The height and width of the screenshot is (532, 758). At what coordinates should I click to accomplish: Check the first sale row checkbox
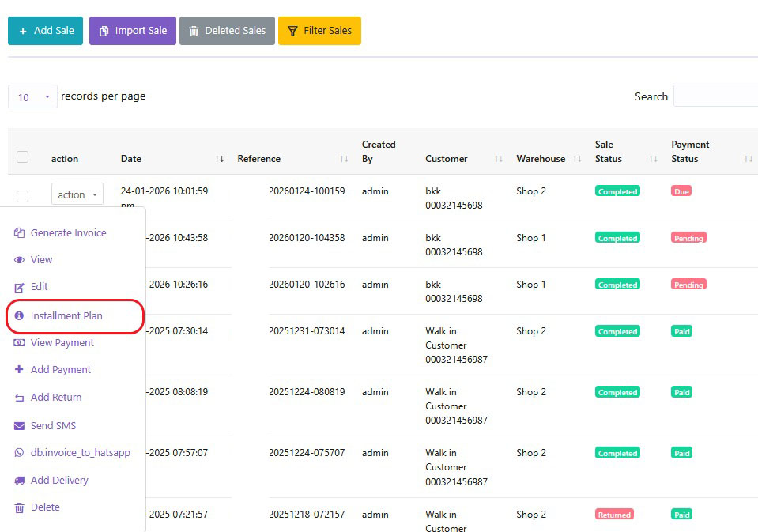[22, 196]
